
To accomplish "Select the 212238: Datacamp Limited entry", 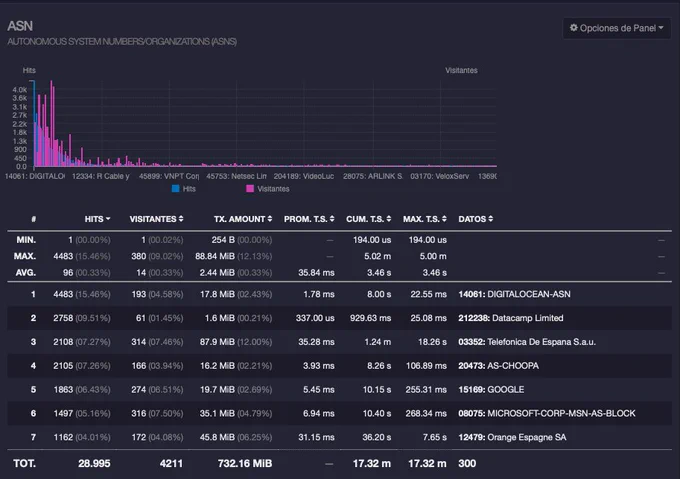I will click(511, 318).
